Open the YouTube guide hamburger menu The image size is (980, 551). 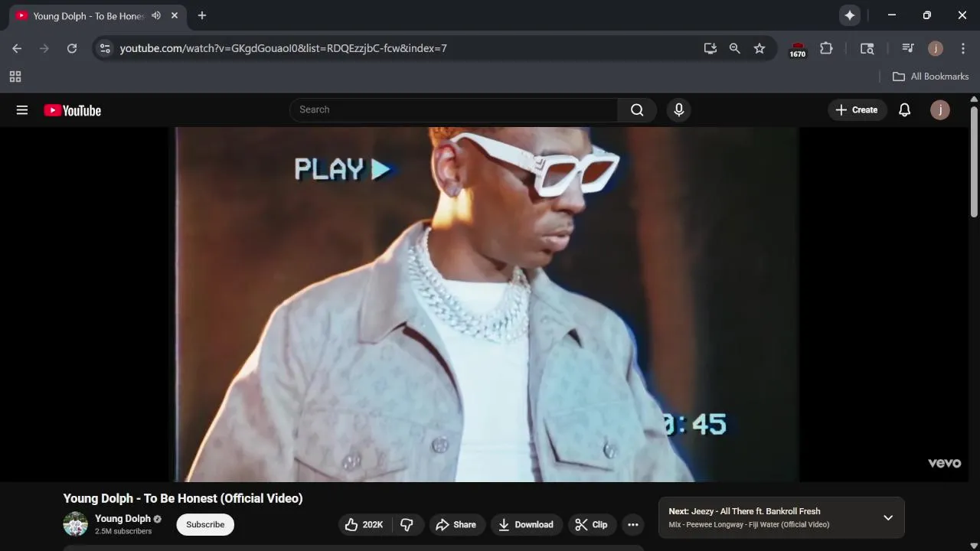22,110
